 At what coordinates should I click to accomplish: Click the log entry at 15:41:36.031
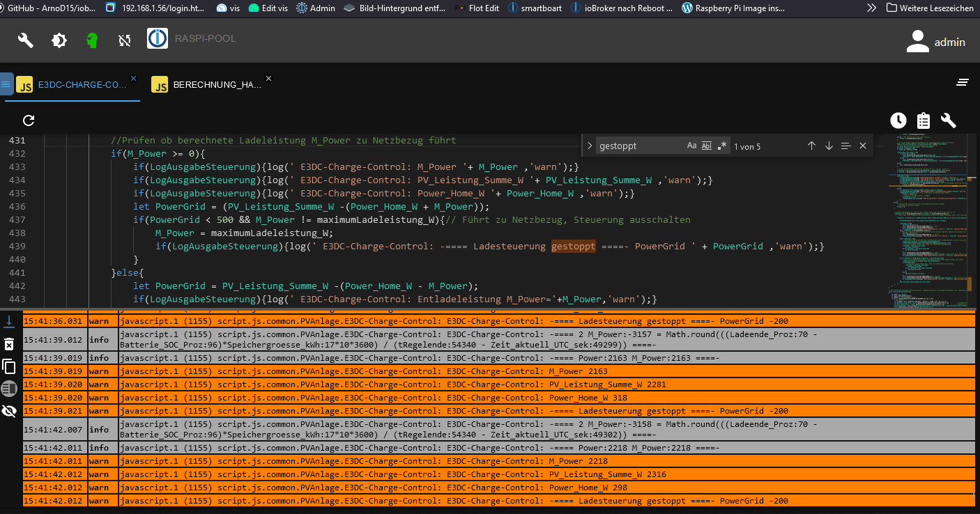[499, 321]
